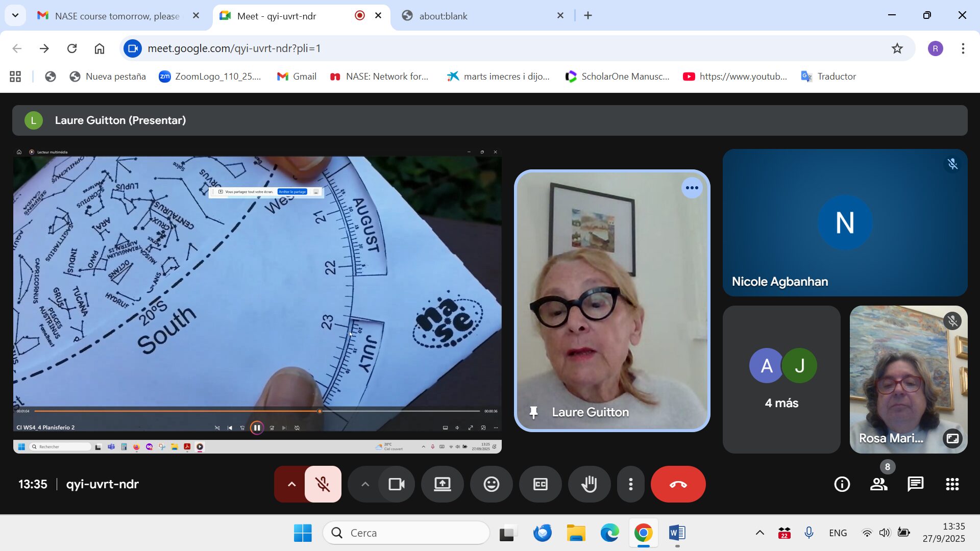Open in-call chat panel
This screenshot has width=980, height=551.
click(915, 484)
